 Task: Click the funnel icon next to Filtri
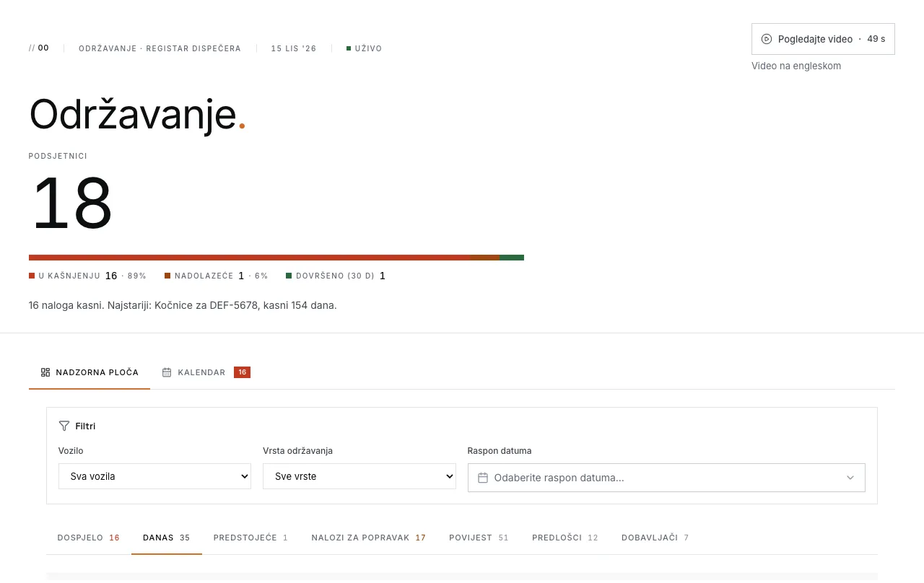[x=64, y=426]
